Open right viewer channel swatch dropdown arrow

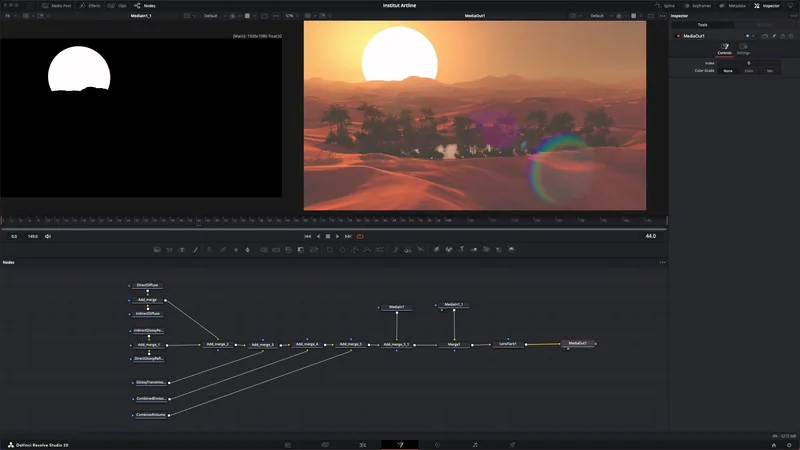640,16
